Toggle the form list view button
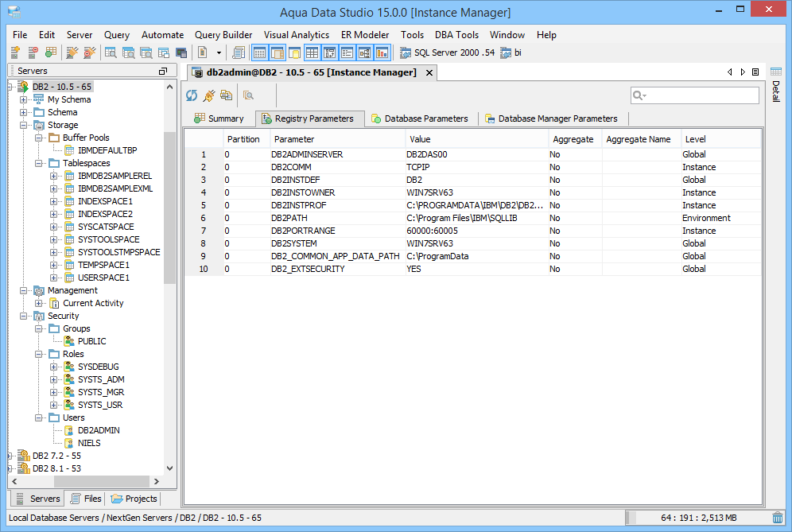 347,52
